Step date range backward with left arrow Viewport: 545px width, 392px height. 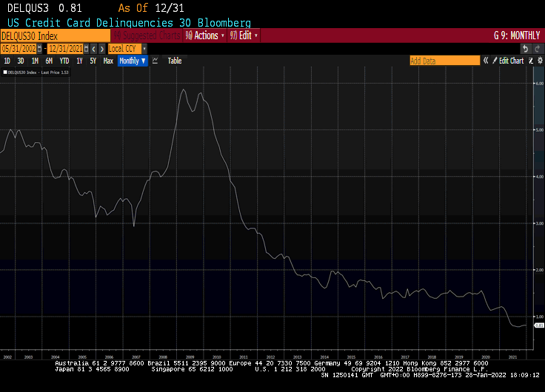click(94, 48)
